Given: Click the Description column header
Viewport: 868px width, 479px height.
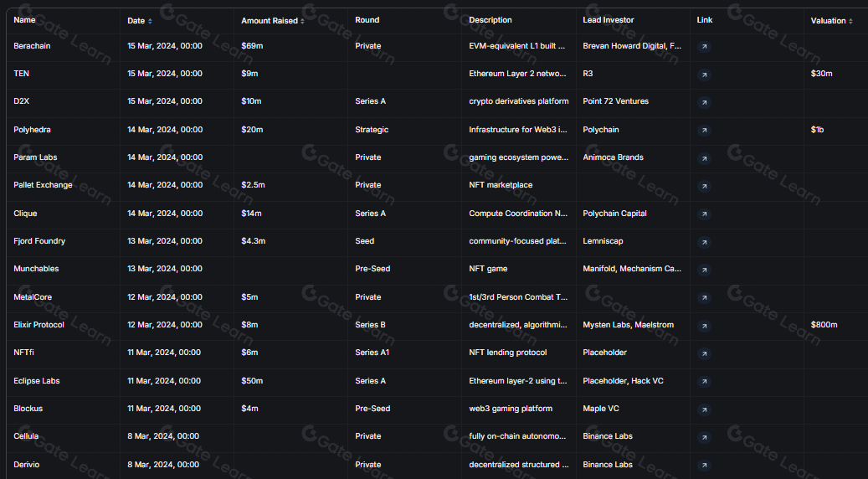Looking at the screenshot, I should click(x=490, y=19).
